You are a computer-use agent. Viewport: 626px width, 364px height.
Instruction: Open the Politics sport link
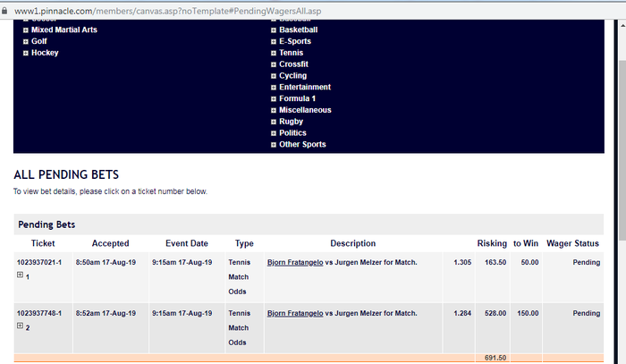292,133
